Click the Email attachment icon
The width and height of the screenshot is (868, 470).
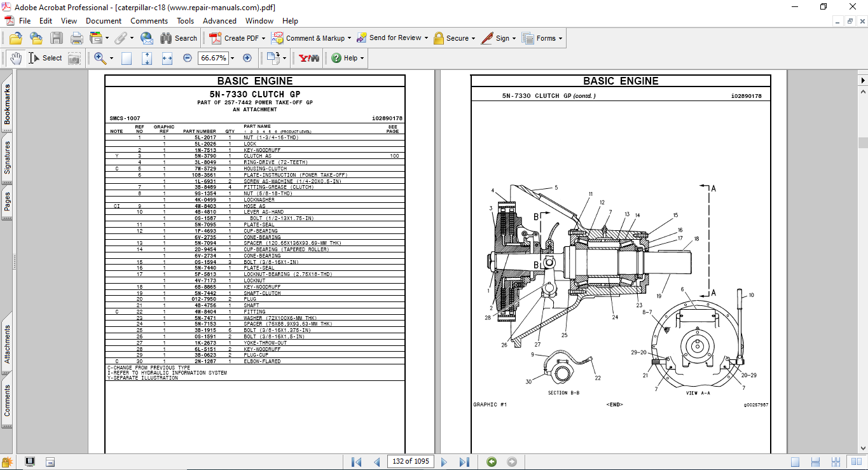146,38
